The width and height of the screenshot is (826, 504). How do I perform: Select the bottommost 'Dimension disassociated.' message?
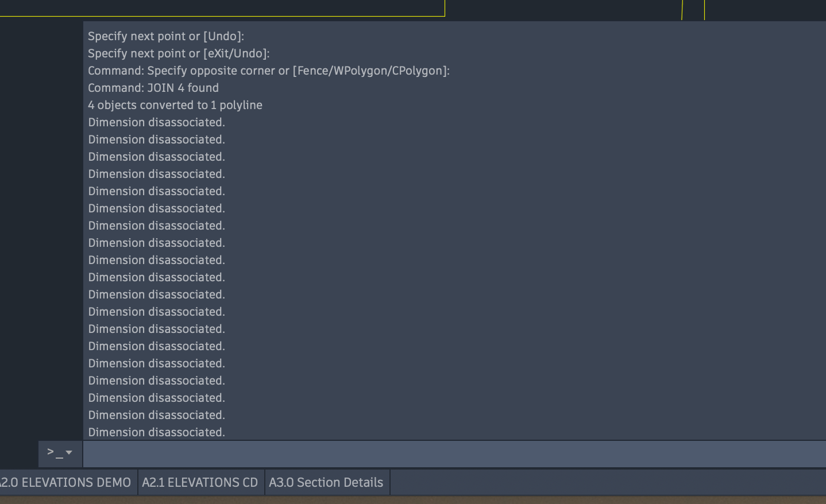[156, 432]
